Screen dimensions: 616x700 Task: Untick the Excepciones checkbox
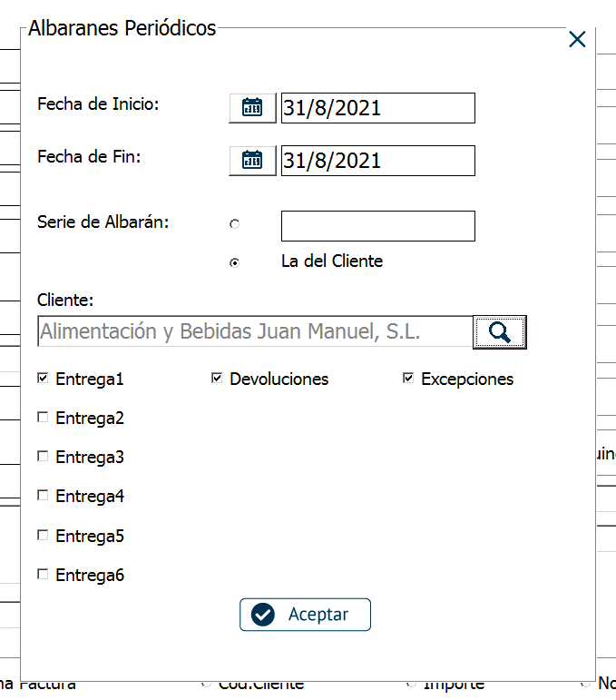[x=408, y=378]
